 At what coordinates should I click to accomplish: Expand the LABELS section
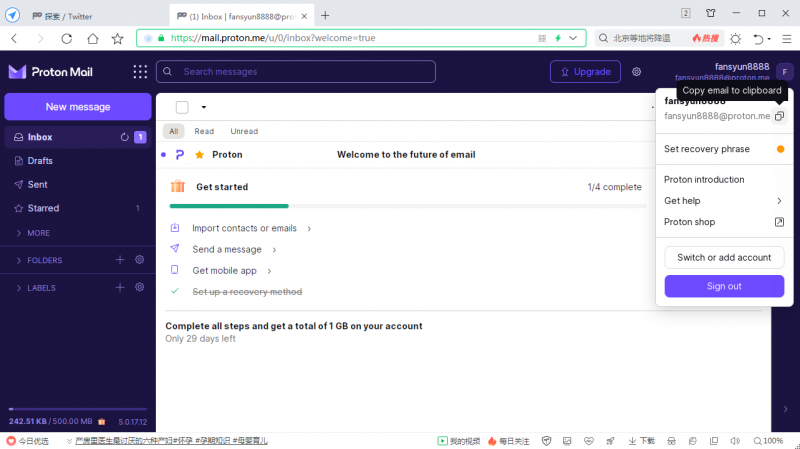click(x=36, y=288)
